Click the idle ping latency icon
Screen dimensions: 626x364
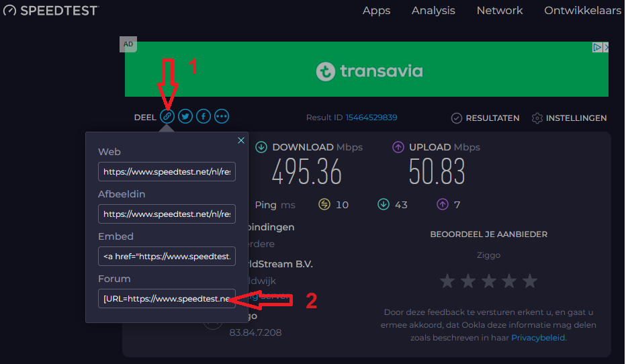coord(324,204)
